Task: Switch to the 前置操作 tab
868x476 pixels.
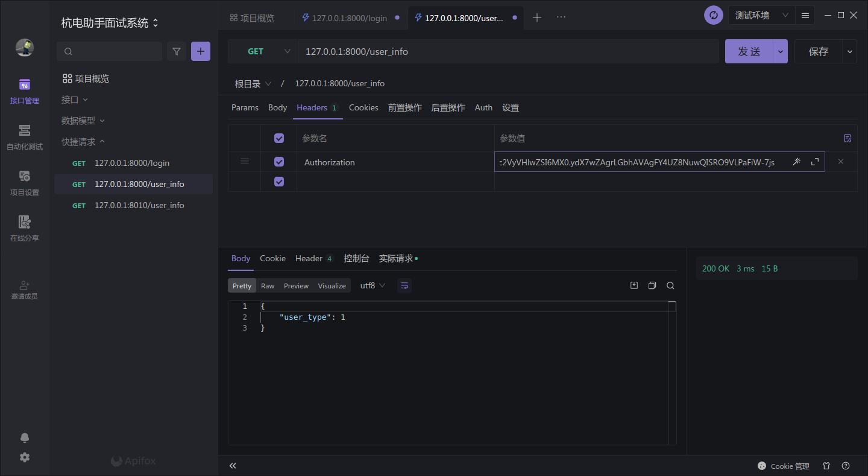Action: pos(405,107)
